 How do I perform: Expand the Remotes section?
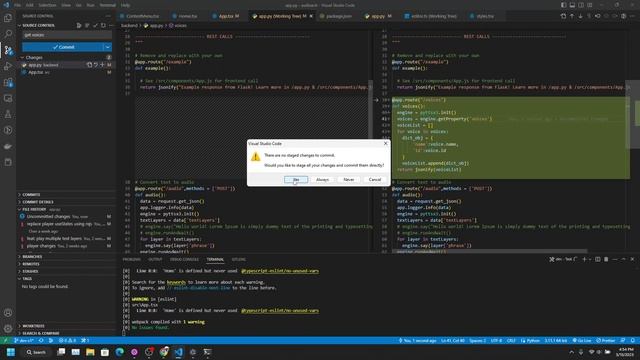[x=67, y=264]
